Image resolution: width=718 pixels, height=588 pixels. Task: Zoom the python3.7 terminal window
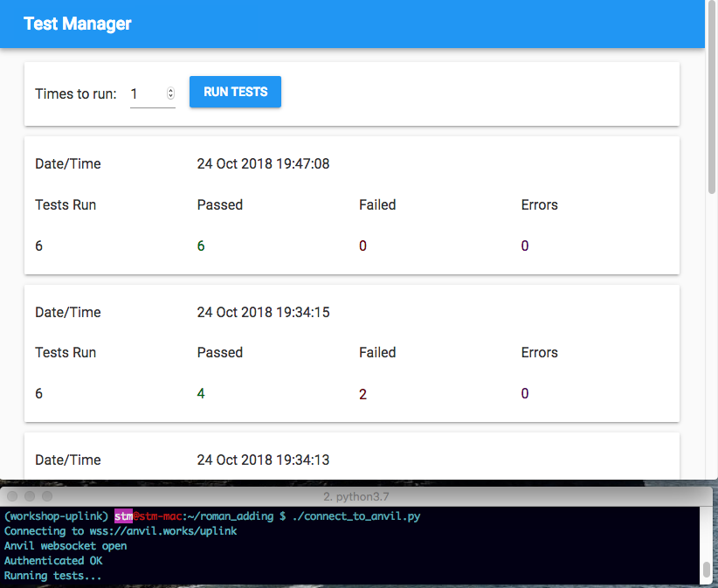[47, 496]
